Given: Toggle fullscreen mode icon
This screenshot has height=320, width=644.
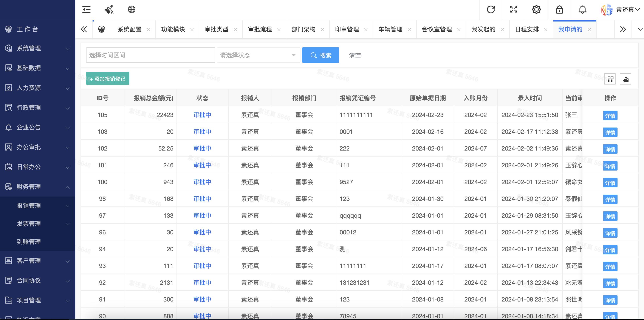Looking at the screenshot, I should point(514,9).
